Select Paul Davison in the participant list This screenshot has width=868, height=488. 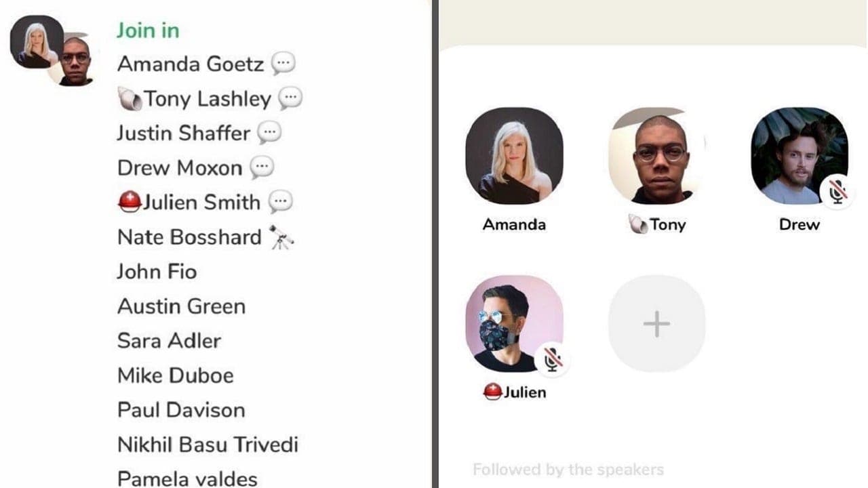[181, 410]
